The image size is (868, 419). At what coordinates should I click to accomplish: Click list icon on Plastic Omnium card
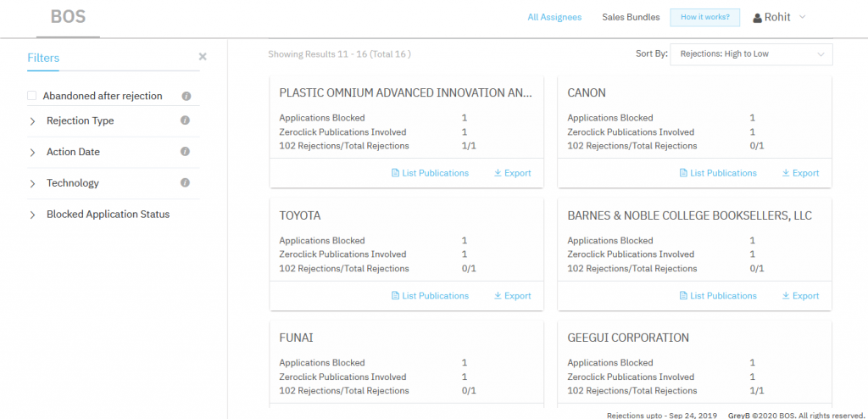tap(395, 173)
